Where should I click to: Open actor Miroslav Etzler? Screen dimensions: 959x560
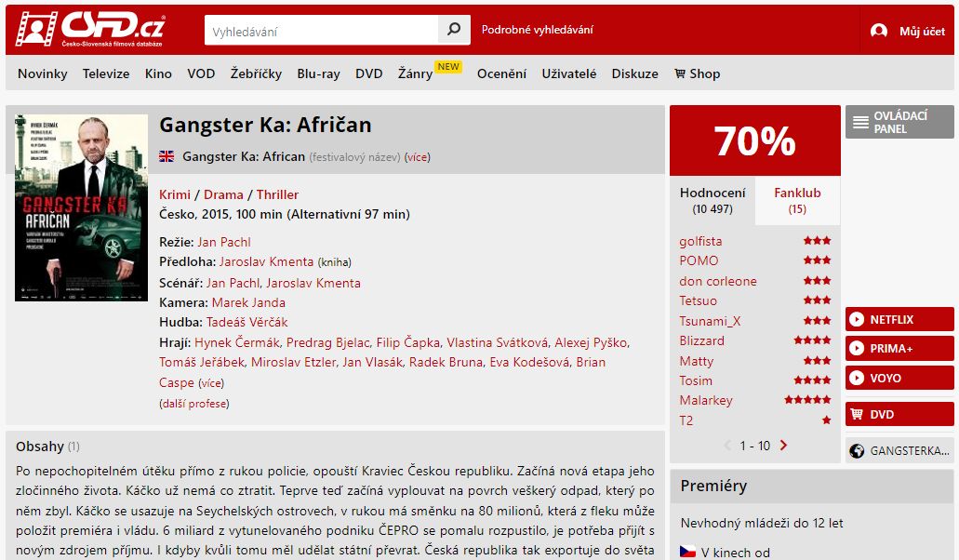click(x=294, y=362)
